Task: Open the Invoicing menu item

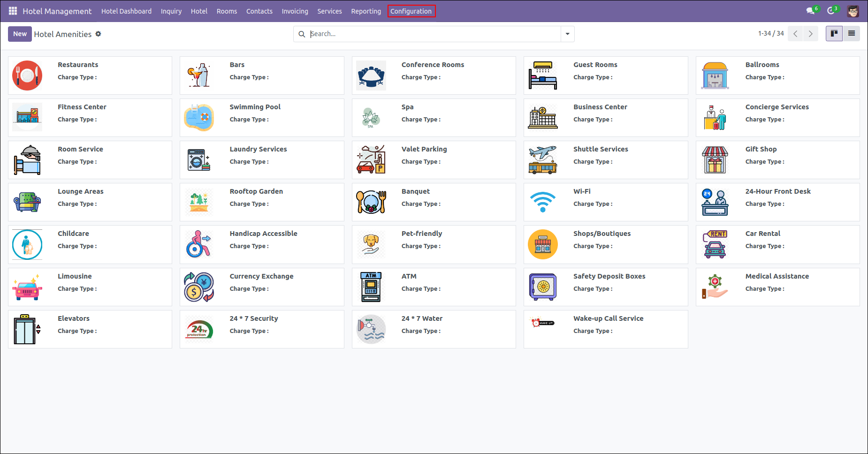Action: [x=295, y=11]
